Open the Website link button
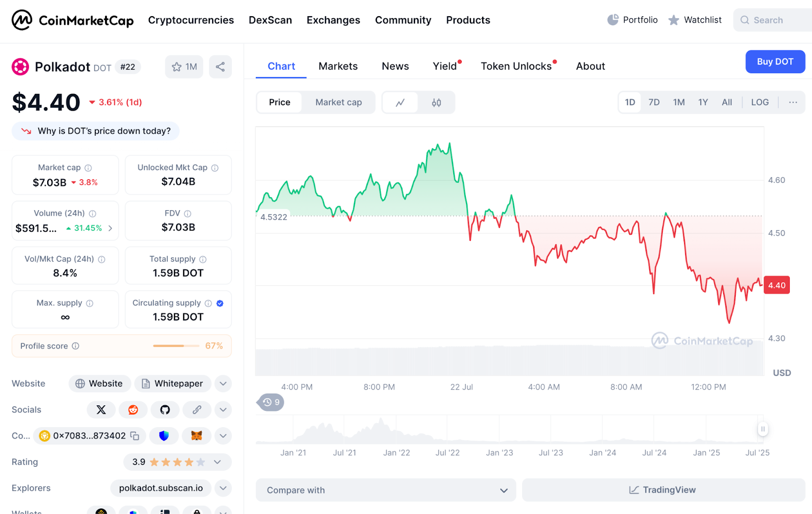This screenshot has height=514, width=812. pyautogui.click(x=100, y=383)
